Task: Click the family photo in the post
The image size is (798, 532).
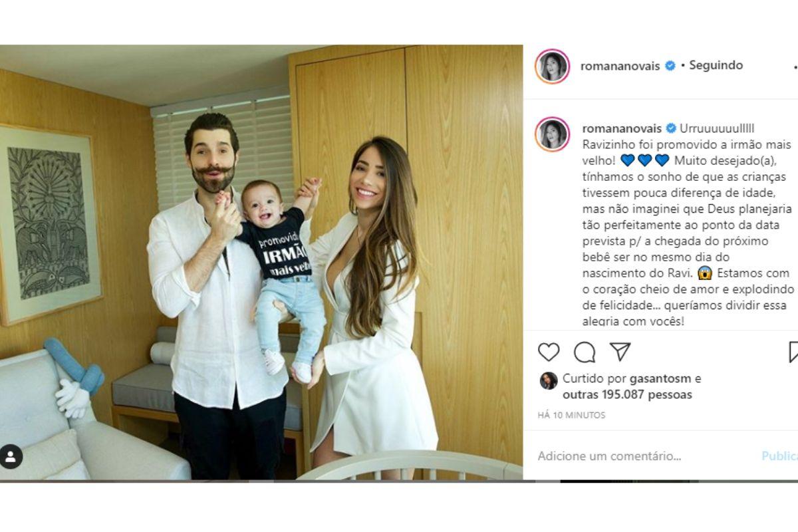Action: [261, 262]
